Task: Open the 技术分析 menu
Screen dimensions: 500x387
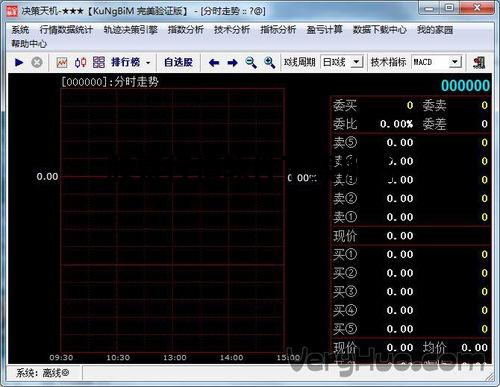Action: pyautogui.click(x=232, y=30)
